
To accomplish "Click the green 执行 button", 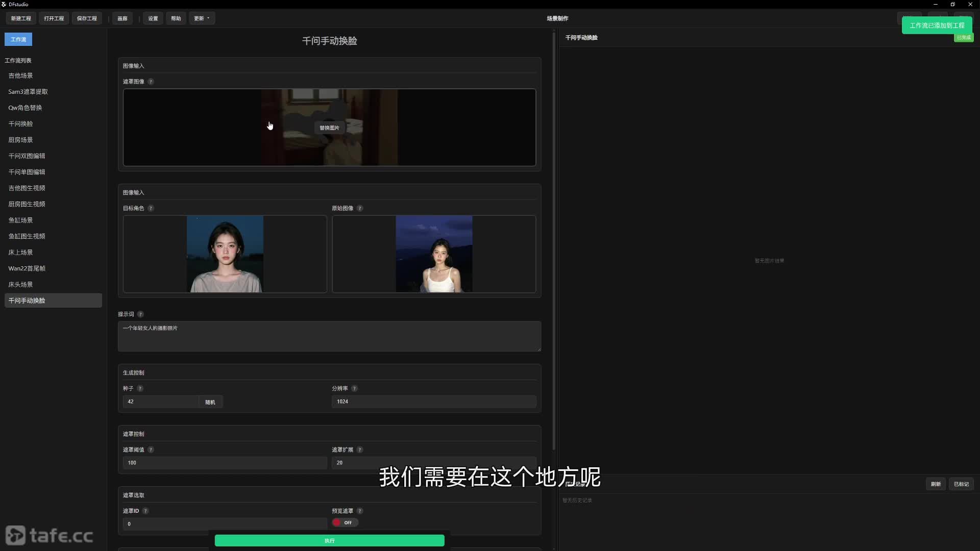I will [329, 541].
